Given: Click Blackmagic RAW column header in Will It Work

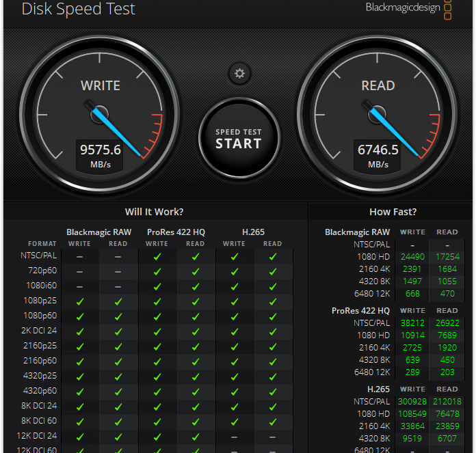Looking at the screenshot, I should 99,232.
